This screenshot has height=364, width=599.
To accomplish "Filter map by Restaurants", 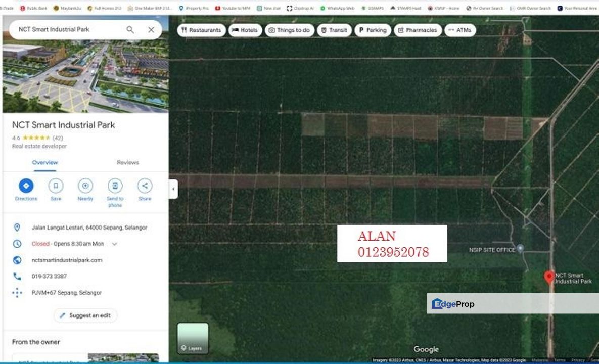I will tap(201, 30).
